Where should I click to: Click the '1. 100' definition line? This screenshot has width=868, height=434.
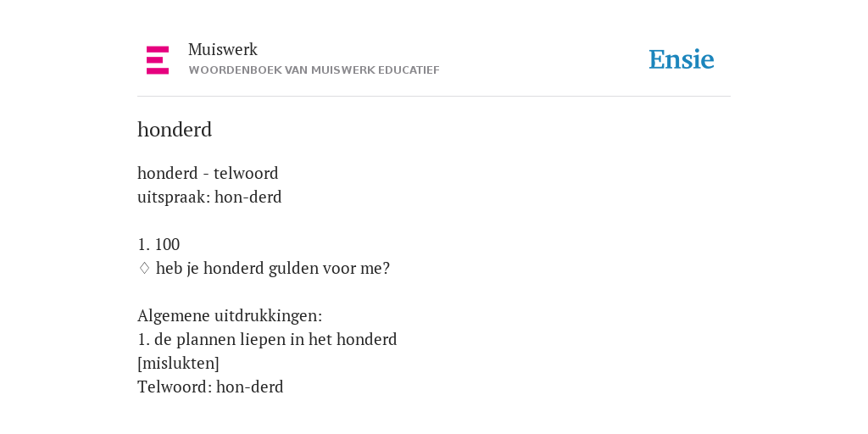159,245
